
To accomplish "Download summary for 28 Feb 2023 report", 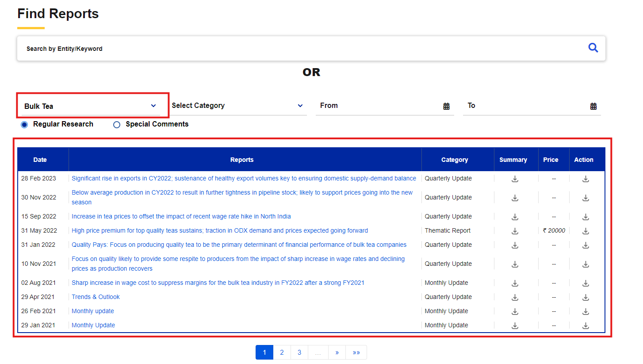I will click(515, 179).
